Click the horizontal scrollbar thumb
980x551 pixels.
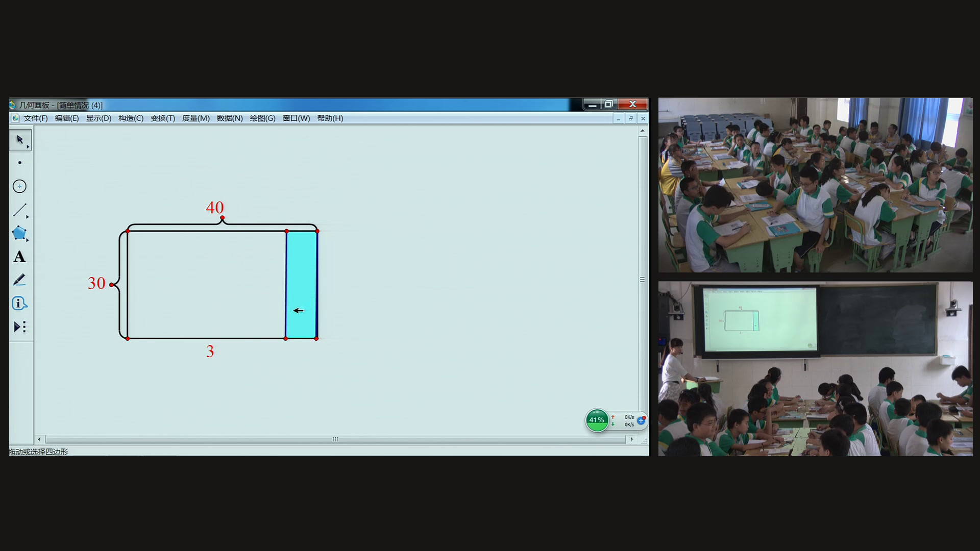[335, 439]
